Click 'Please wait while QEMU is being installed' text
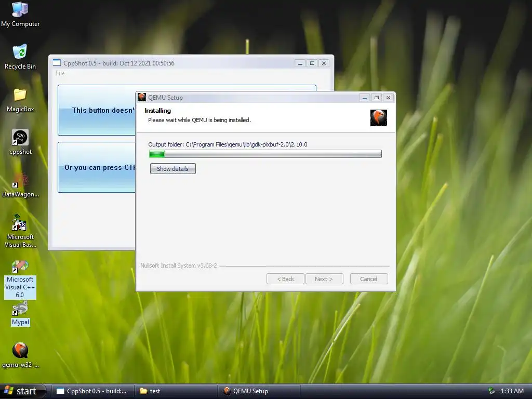The height and width of the screenshot is (399, 532). 199,120
